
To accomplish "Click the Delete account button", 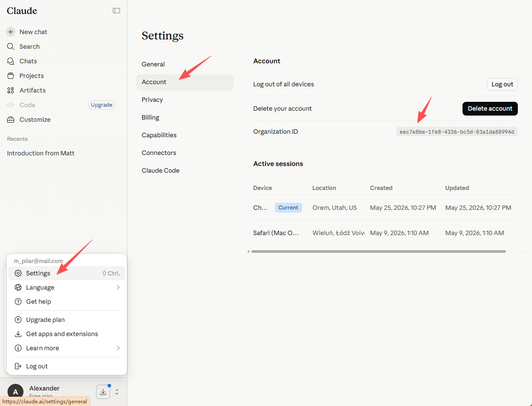I will tap(490, 108).
